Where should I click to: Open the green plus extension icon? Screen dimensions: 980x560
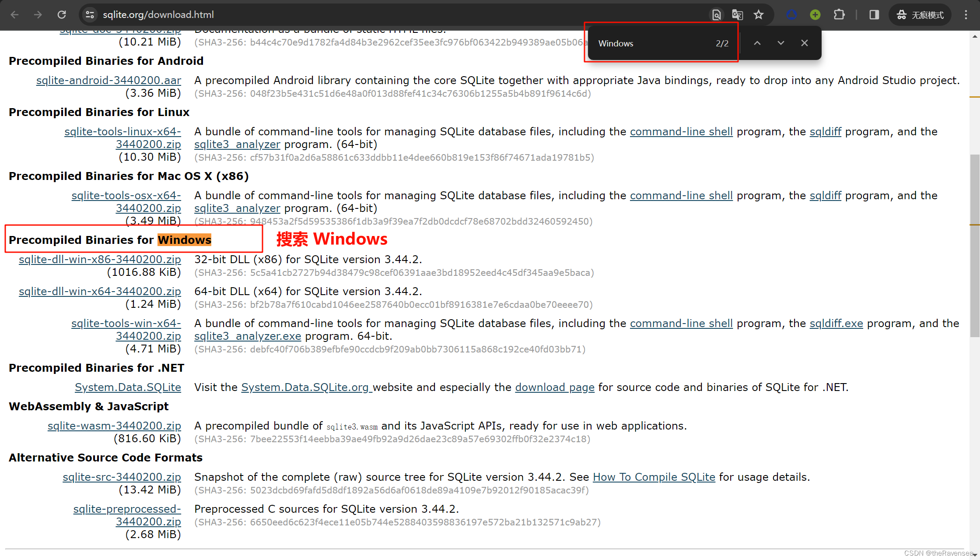815,15
